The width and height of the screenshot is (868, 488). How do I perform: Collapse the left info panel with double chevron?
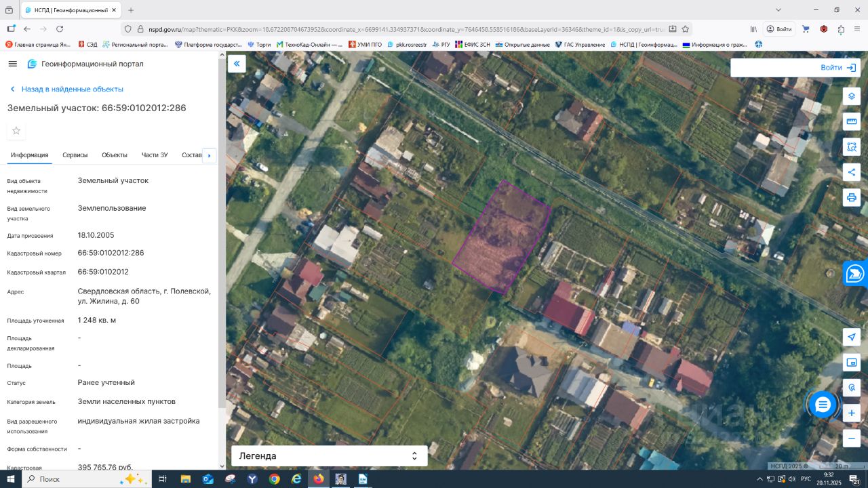click(x=237, y=64)
